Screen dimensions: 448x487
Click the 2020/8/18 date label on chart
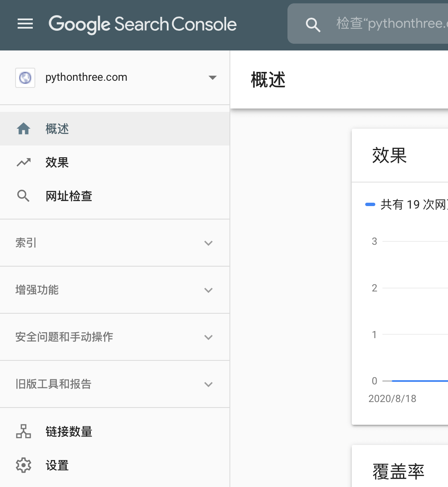392,399
